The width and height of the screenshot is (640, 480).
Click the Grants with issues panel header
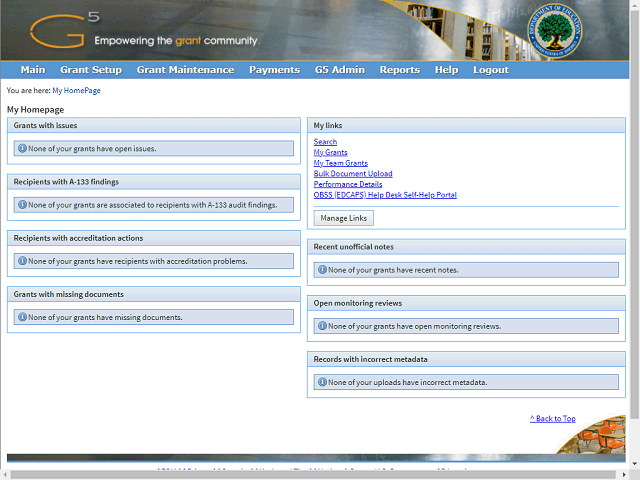point(154,125)
